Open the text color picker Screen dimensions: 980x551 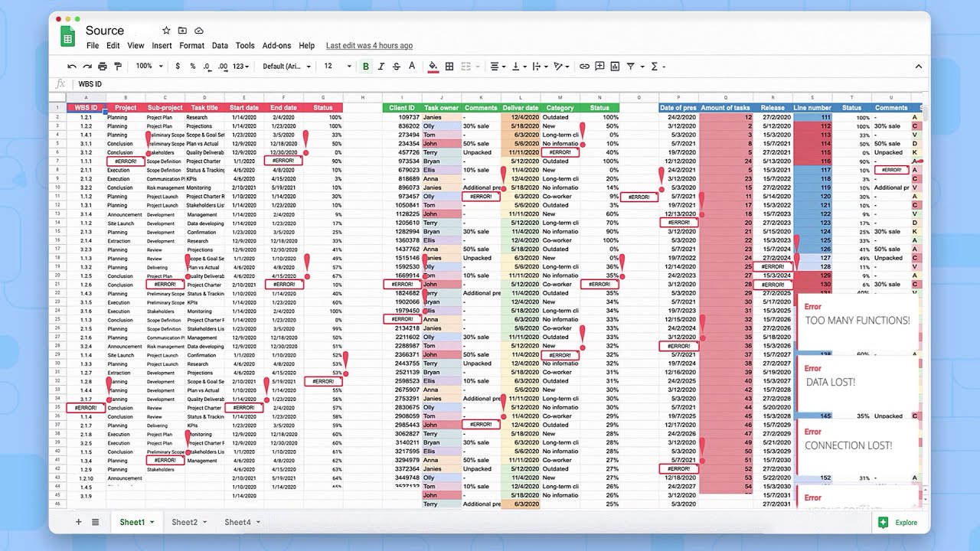412,67
